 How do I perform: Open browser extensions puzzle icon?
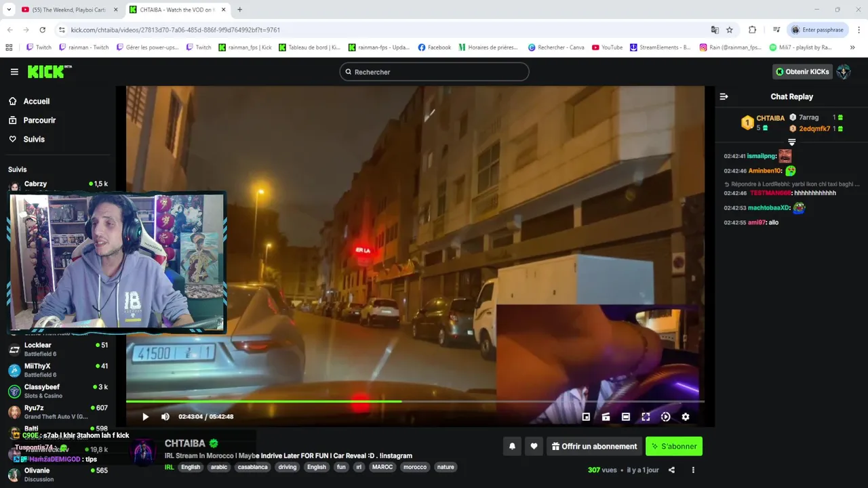(x=752, y=30)
